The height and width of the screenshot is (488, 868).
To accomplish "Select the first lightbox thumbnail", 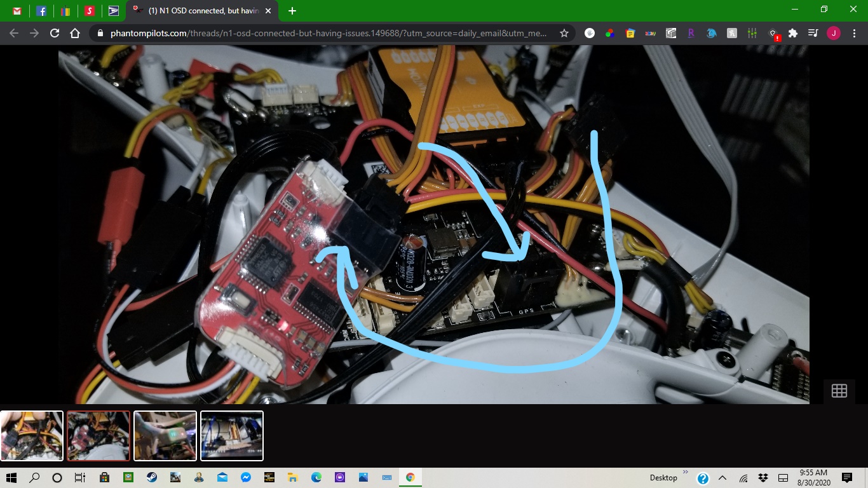I will point(32,436).
